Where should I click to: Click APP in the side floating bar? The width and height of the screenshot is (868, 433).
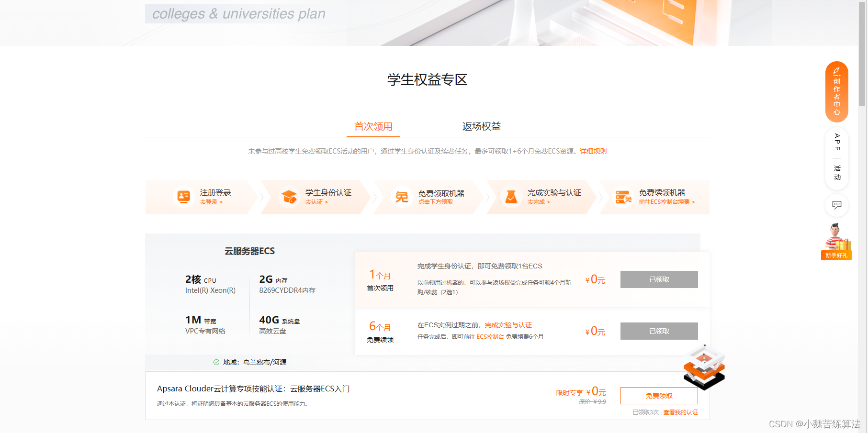837,142
